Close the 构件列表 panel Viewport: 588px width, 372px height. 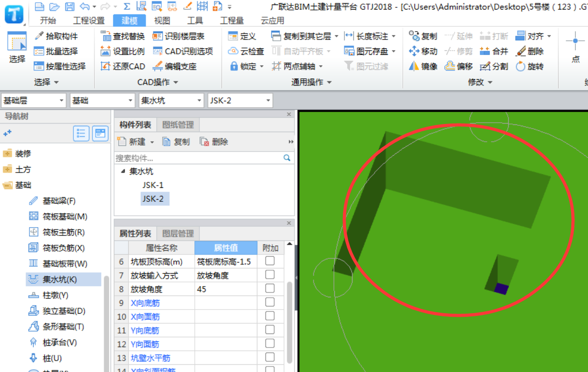tap(289, 114)
